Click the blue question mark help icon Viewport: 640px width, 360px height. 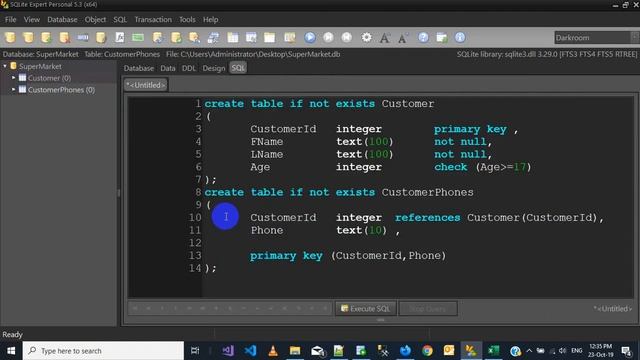(x=423, y=38)
